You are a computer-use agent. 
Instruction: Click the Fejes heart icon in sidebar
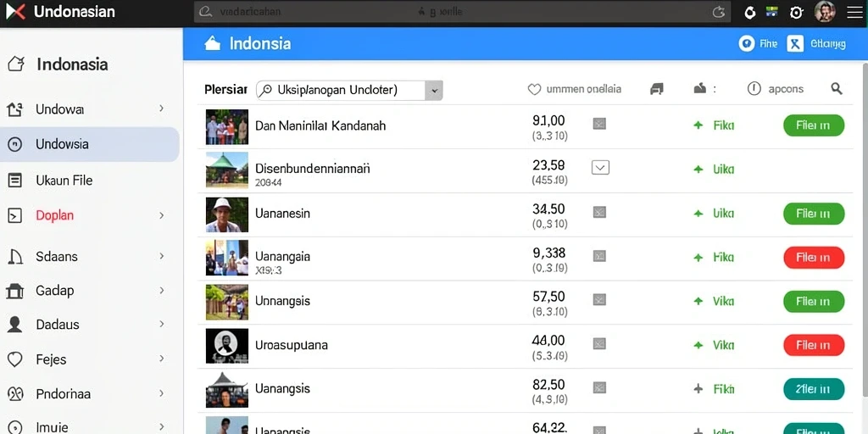(x=15, y=359)
